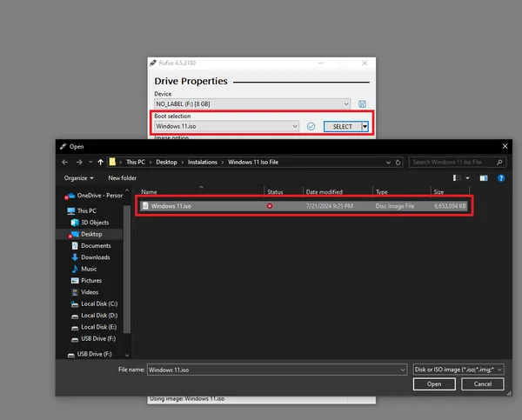Click the save drive icon in Rufus
Screen dimensions: 522x420
pyautogui.click(x=362, y=104)
